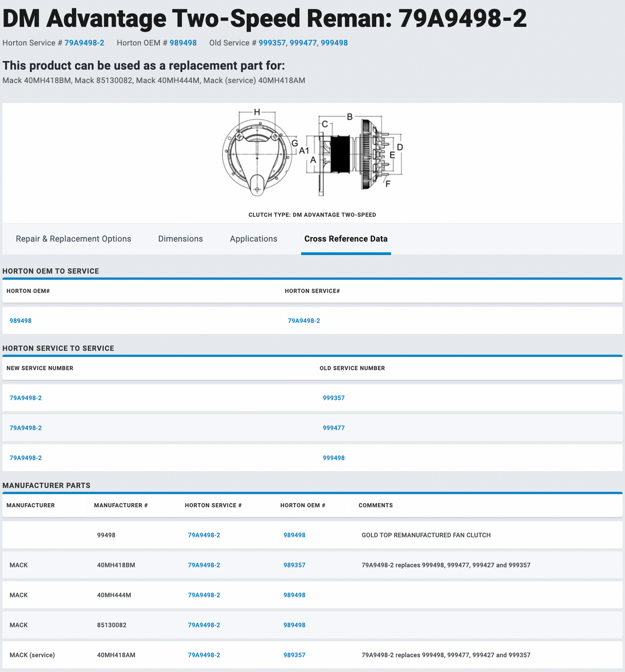Open the Dimensions tab
The width and height of the screenshot is (625, 672).
click(180, 238)
